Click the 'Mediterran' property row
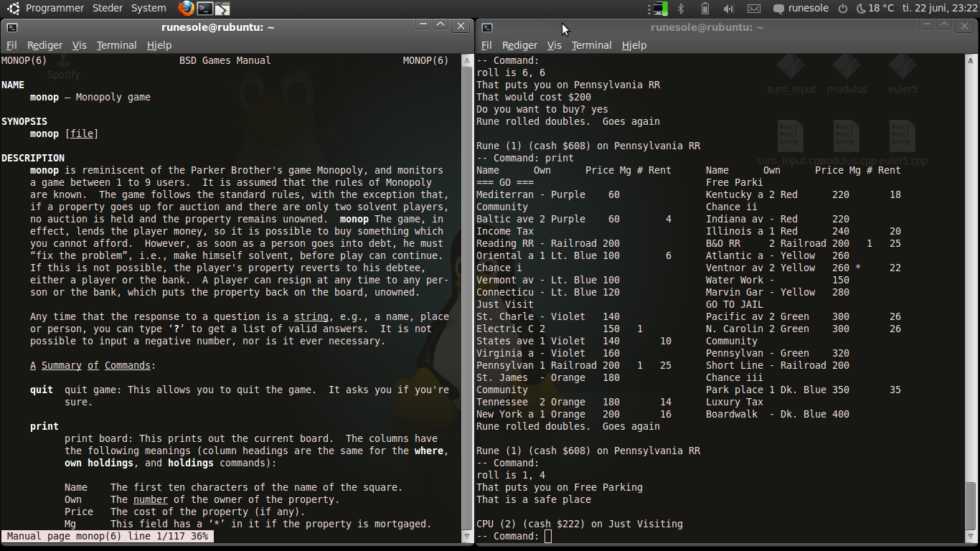The height and width of the screenshot is (551, 980). pyautogui.click(x=548, y=194)
